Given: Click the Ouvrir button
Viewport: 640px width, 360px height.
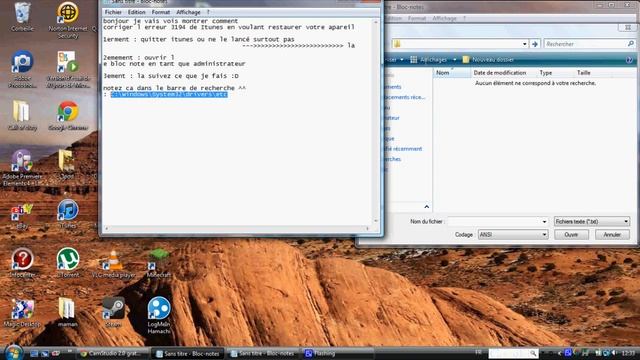Looking at the screenshot, I should 571,235.
